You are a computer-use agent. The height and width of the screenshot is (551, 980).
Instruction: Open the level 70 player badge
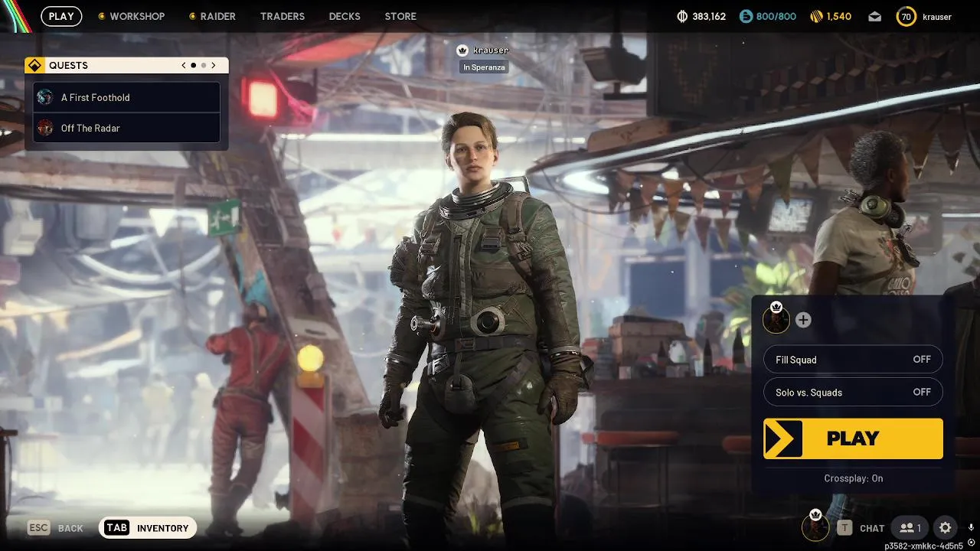tap(906, 16)
